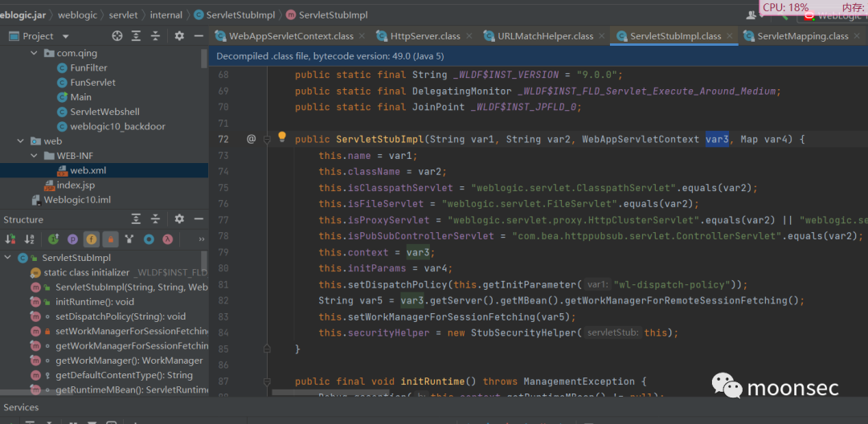
Task: Sort Structure members by visibility
Action: click(10, 239)
